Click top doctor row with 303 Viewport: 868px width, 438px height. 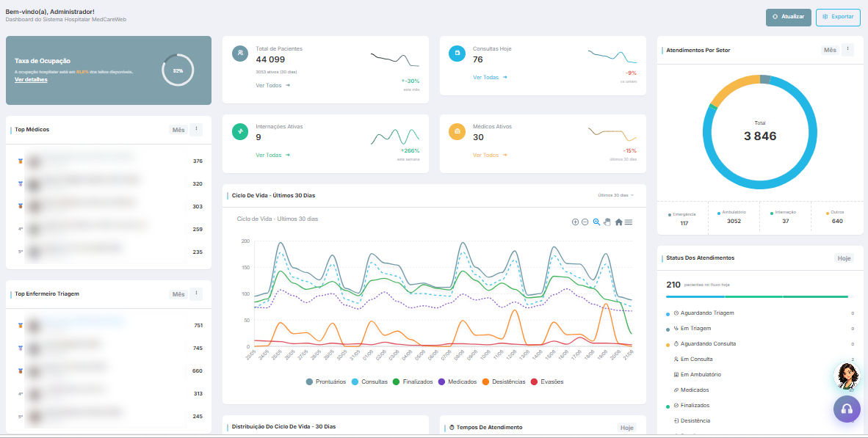tap(109, 206)
